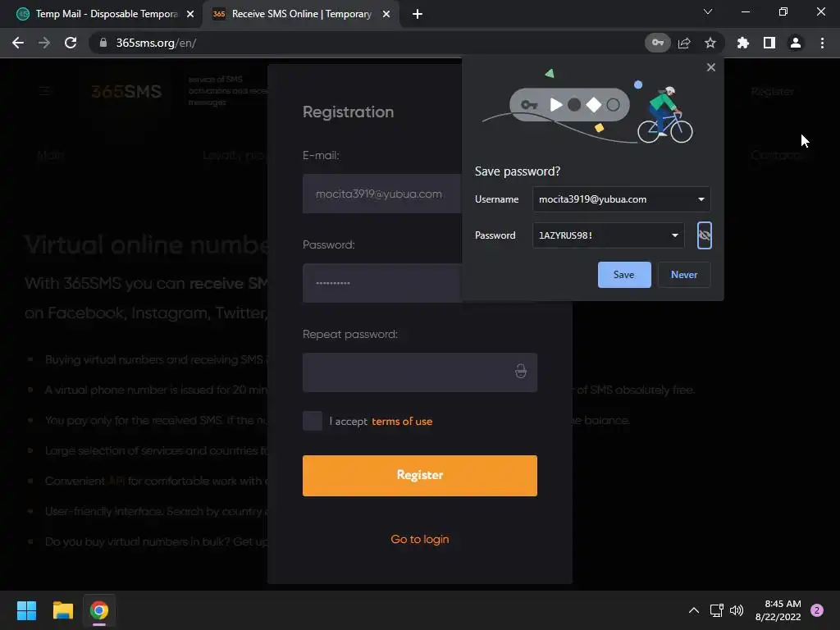Minimize the Chrome window
Viewport: 840px width, 630px height.
[745, 11]
